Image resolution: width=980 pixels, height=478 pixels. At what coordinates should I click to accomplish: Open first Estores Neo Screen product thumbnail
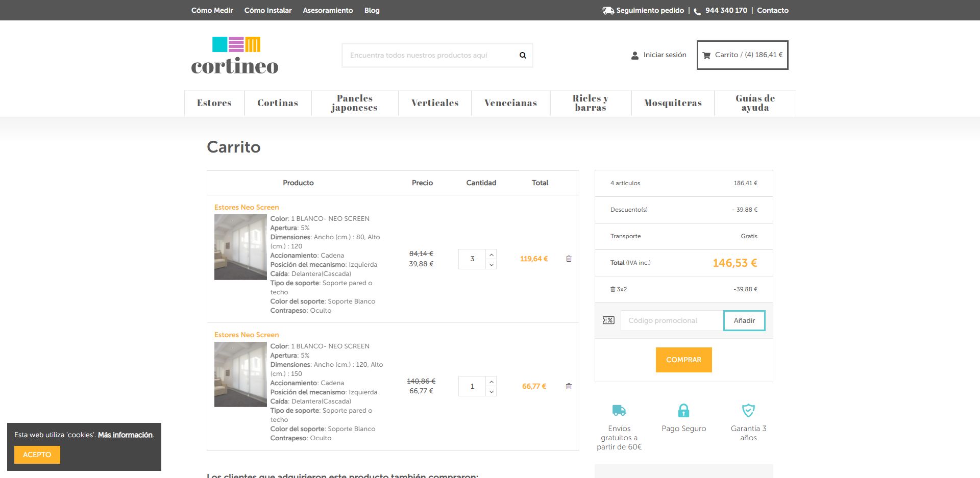click(x=240, y=247)
